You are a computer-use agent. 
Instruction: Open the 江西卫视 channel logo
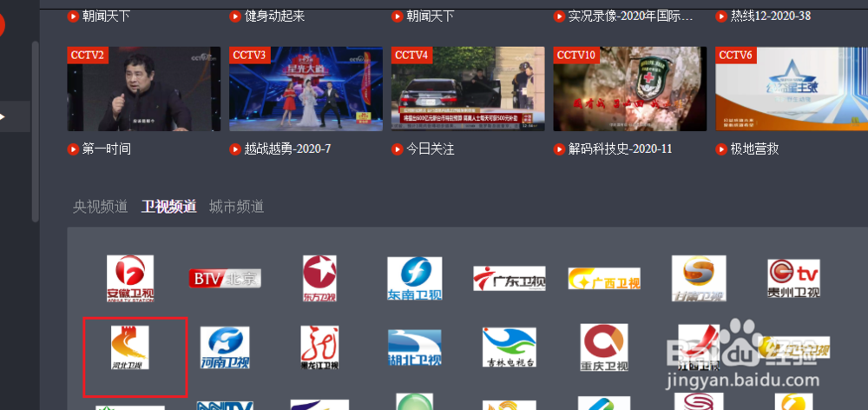(699, 347)
